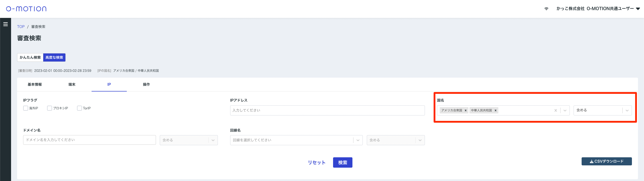
Task: Check the プロキシIP flag
Action: pyautogui.click(x=50, y=108)
